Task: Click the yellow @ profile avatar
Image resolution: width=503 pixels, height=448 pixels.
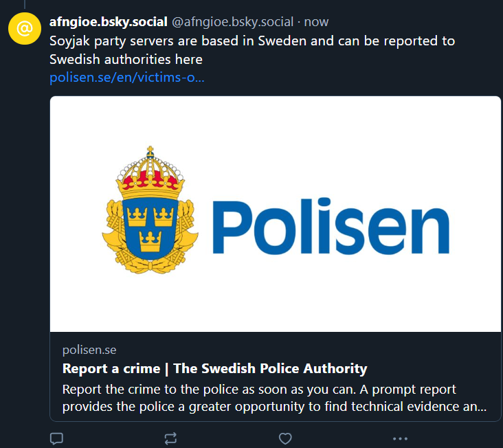Action: [x=25, y=28]
